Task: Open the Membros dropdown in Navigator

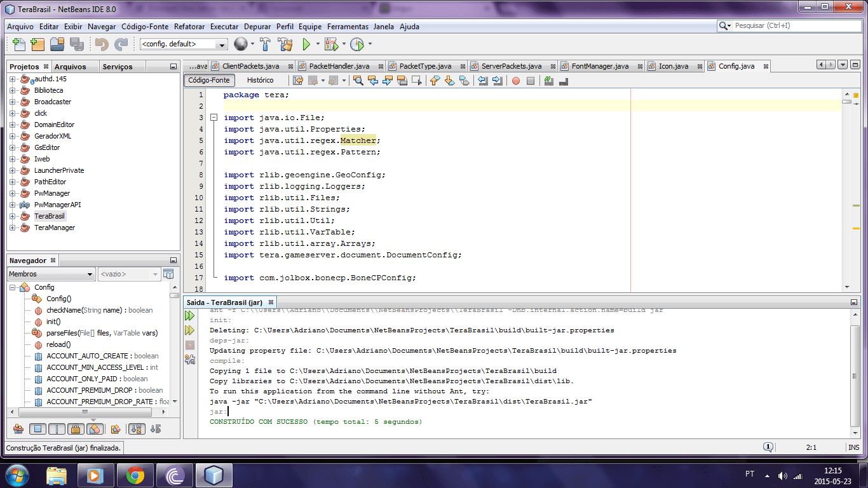Action: (51, 274)
